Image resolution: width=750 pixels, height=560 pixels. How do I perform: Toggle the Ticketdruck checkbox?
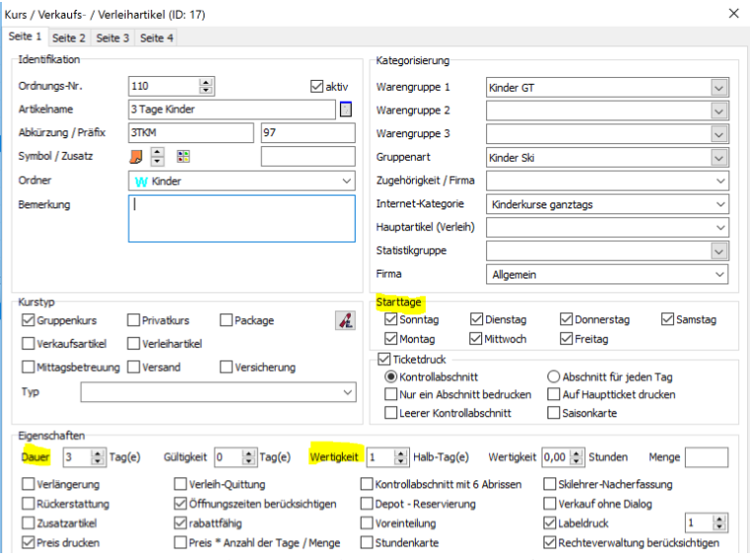383,359
